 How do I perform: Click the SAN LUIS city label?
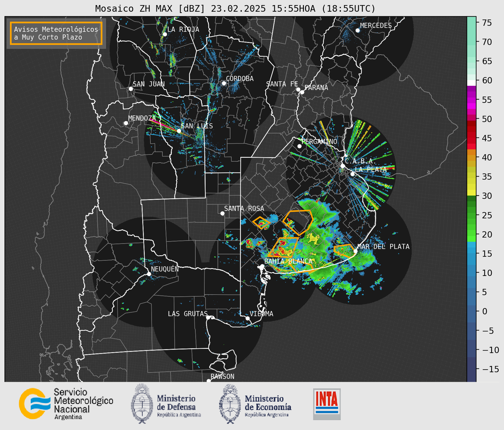pyautogui.click(x=197, y=126)
